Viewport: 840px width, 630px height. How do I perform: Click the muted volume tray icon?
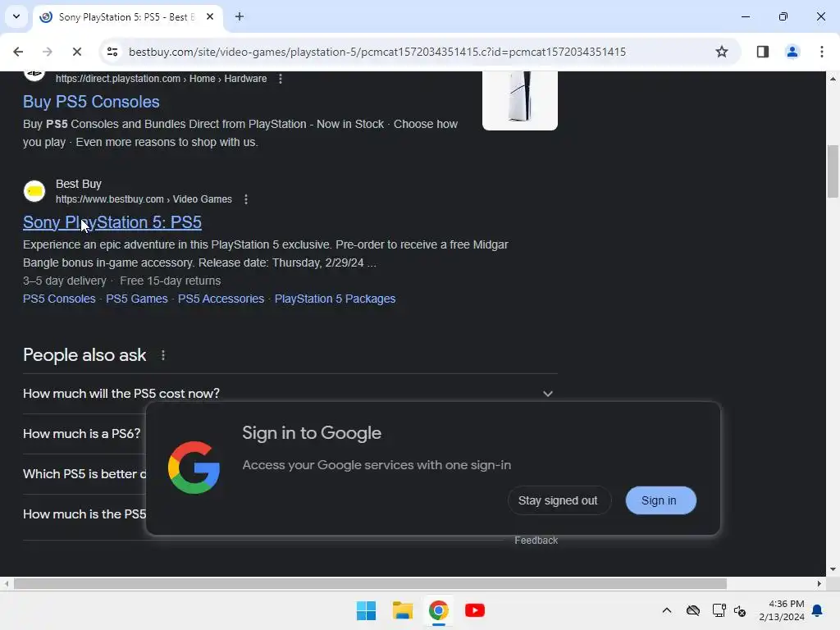[741, 610]
